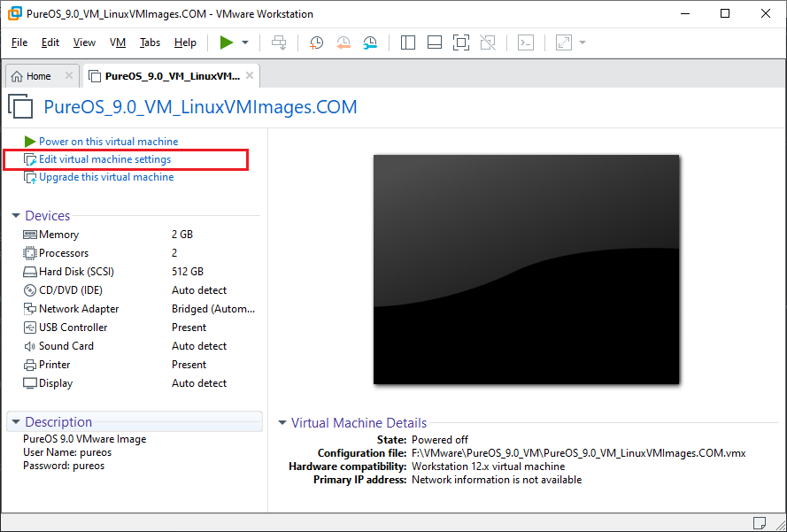The height and width of the screenshot is (532, 787).
Task: Collapse the Virtual Machine Details section
Action: [x=282, y=423]
